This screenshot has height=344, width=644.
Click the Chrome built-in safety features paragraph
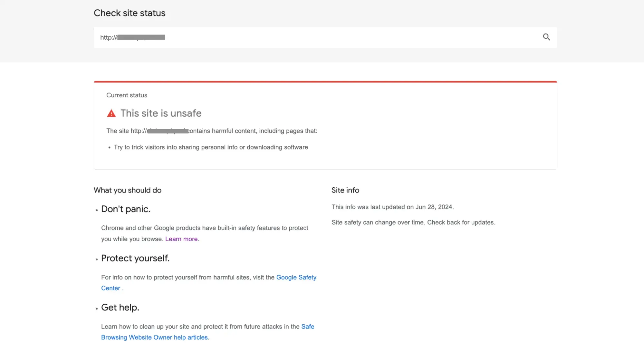point(205,228)
